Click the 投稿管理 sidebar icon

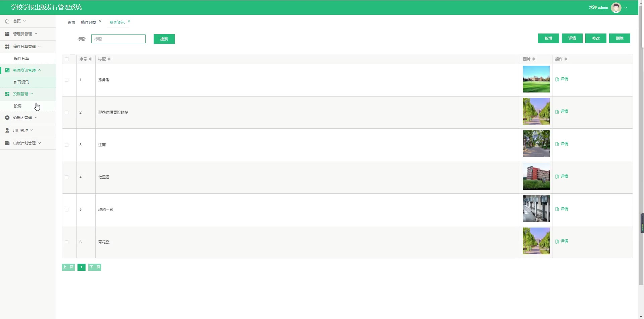click(x=7, y=94)
